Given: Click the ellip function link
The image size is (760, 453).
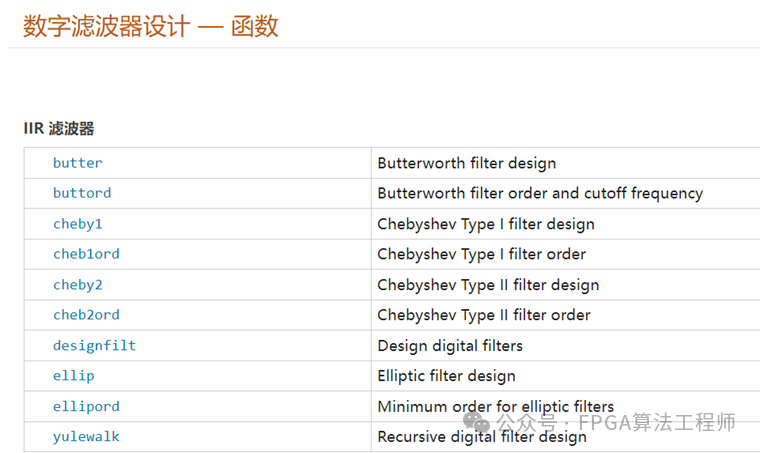Looking at the screenshot, I should point(74,376).
